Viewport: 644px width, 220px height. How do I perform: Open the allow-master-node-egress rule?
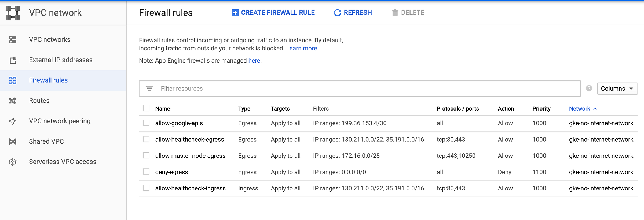(190, 156)
